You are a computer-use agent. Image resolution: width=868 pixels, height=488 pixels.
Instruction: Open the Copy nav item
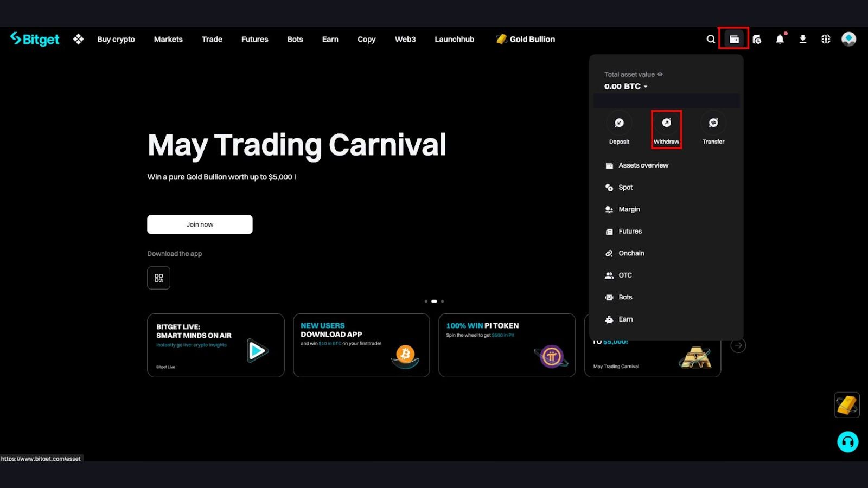pos(367,39)
